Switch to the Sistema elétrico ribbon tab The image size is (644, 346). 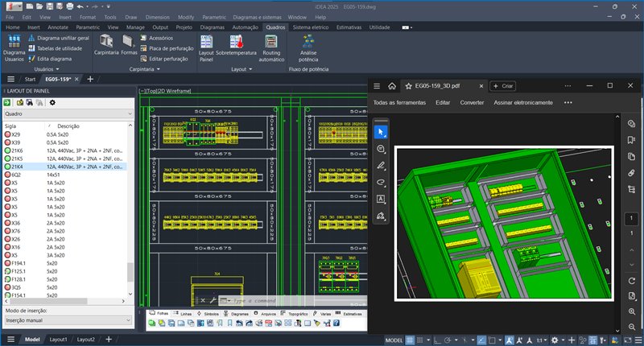click(312, 27)
